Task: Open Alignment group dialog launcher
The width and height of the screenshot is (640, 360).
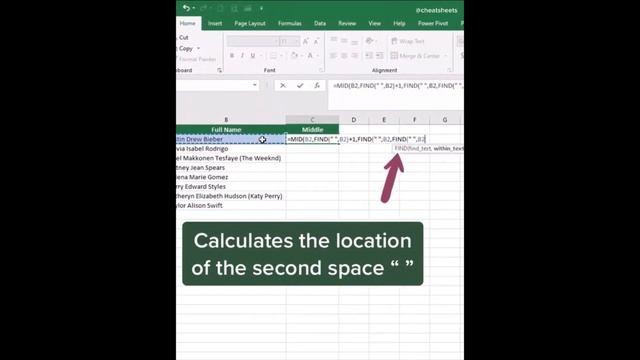Action: tap(449, 70)
